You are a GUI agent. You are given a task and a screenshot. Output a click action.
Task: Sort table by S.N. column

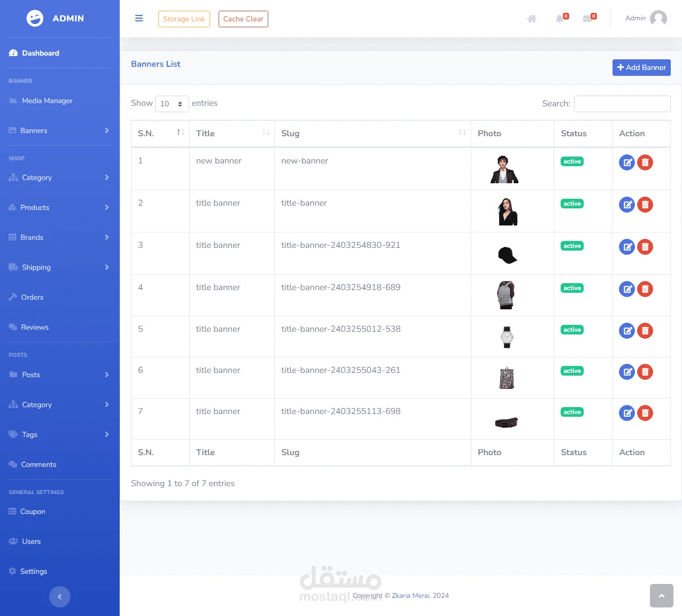click(x=160, y=134)
